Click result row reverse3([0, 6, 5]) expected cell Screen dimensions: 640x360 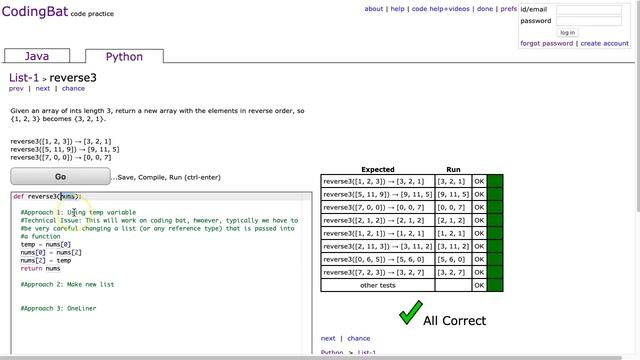tap(378, 259)
